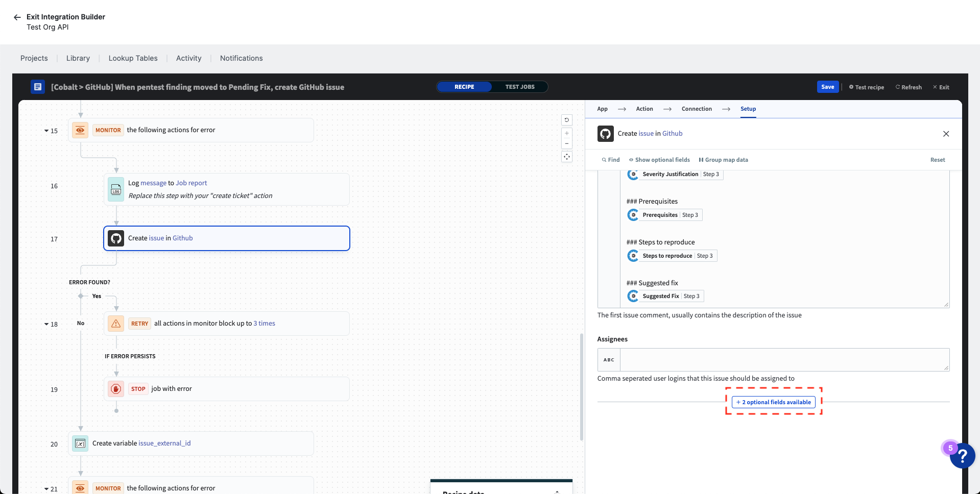Open the Notifications tab
The width and height of the screenshot is (980, 494).
tap(241, 58)
